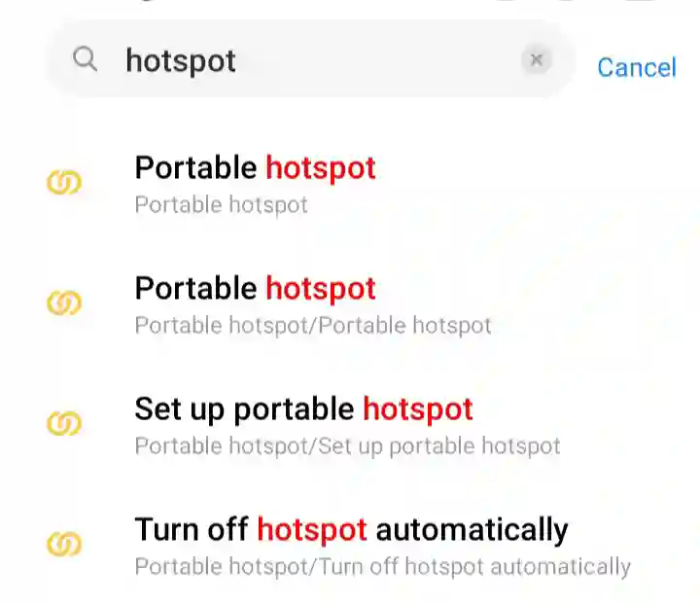Click 'Portable hotspot/Turn off hotspot automatically' path
Viewport: 700px width, 604px height.
[382, 567]
